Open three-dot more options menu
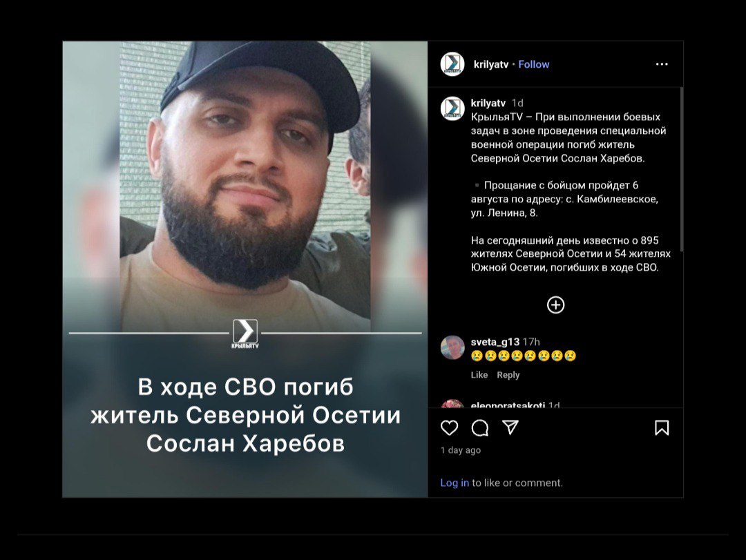The height and width of the screenshot is (560, 746). click(662, 64)
